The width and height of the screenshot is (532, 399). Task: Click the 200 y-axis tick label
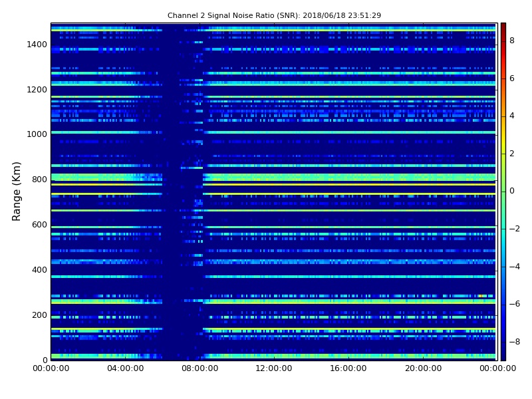pyautogui.click(x=39, y=315)
